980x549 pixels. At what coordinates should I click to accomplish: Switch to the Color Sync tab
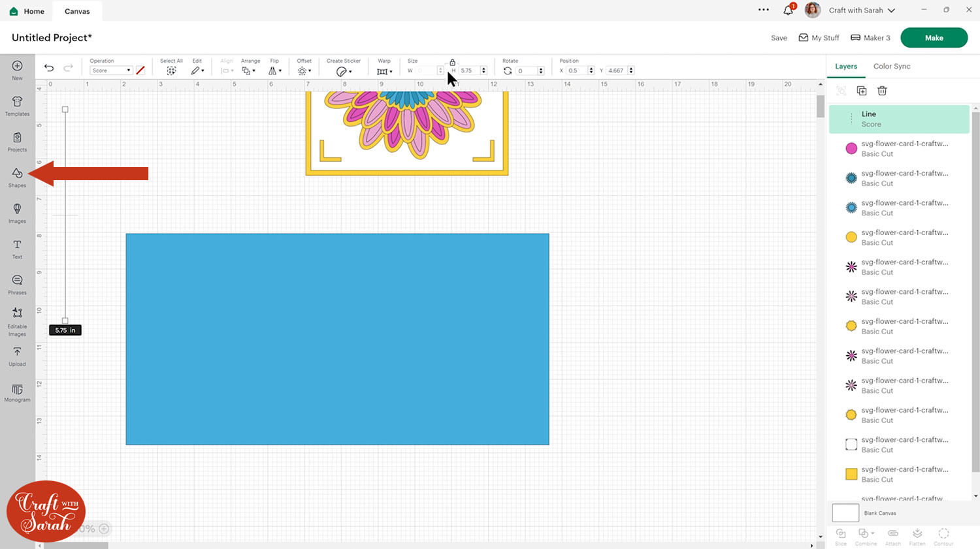point(891,67)
